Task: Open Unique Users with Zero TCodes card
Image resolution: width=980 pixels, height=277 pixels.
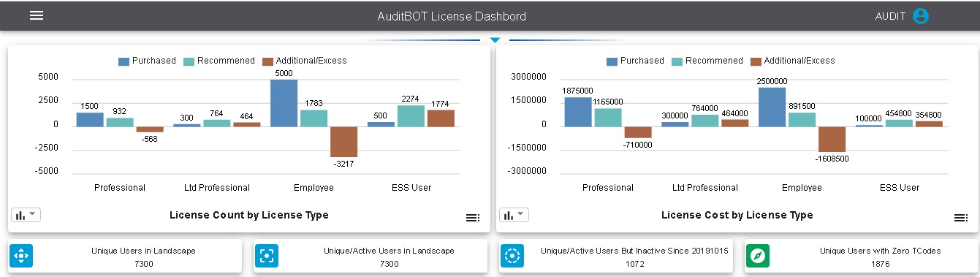Action: [x=861, y=256]
